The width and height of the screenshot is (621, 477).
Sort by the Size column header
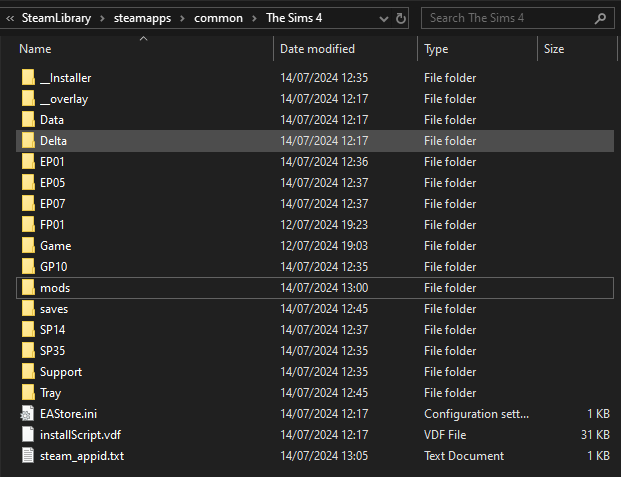click(554, 48)
